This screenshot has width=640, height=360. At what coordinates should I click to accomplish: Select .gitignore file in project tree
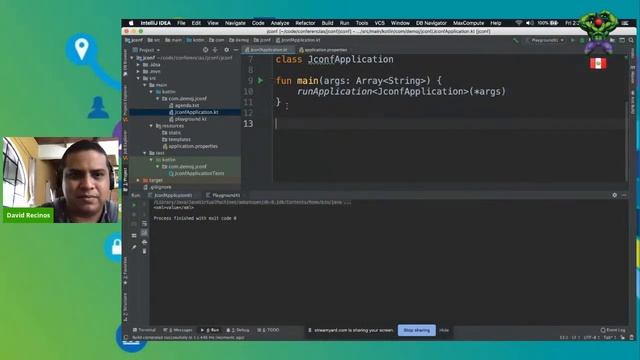click(x=158, y=187)
